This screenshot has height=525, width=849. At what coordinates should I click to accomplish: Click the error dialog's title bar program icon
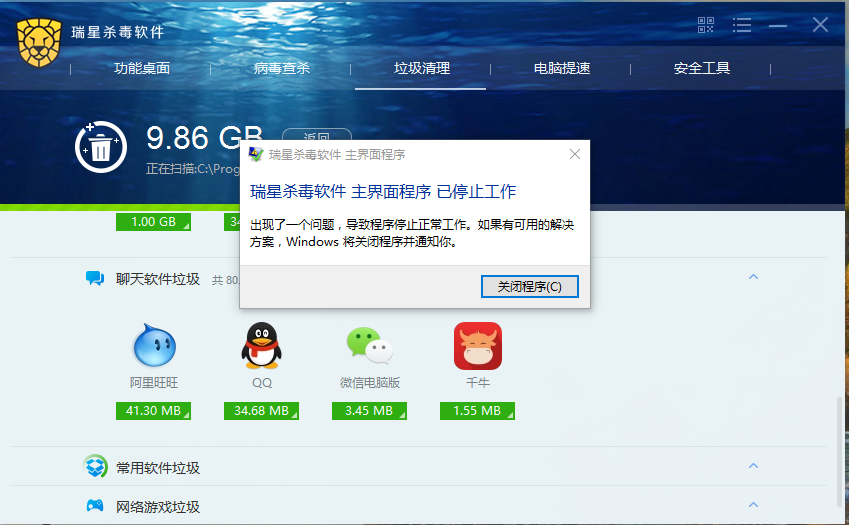[x=256, y=154]
